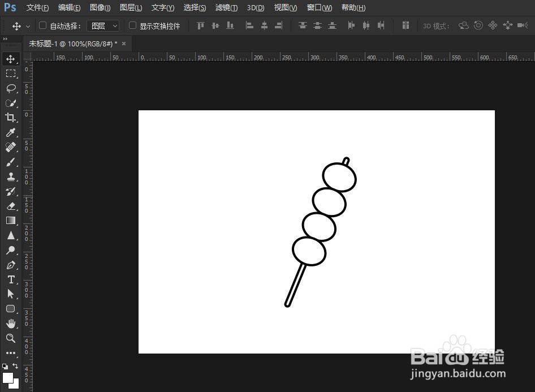535x392 pixels.
Task: Open the 选择(S) menu
Action: [195, 7]
